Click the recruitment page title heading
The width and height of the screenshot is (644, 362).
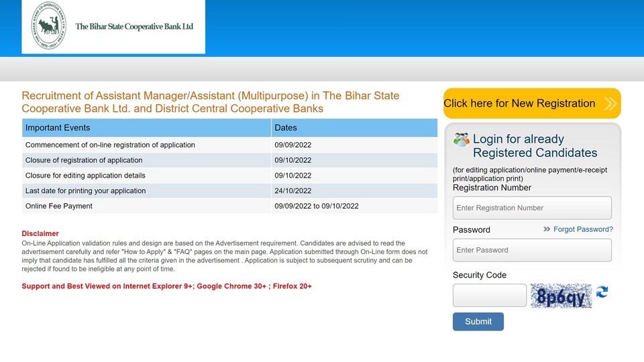click(210, 102)
